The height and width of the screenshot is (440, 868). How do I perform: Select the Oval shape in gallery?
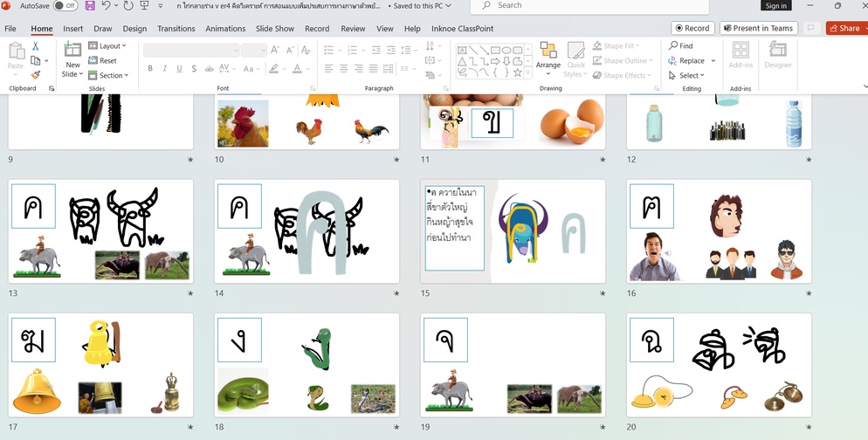[x=506, y=51]
